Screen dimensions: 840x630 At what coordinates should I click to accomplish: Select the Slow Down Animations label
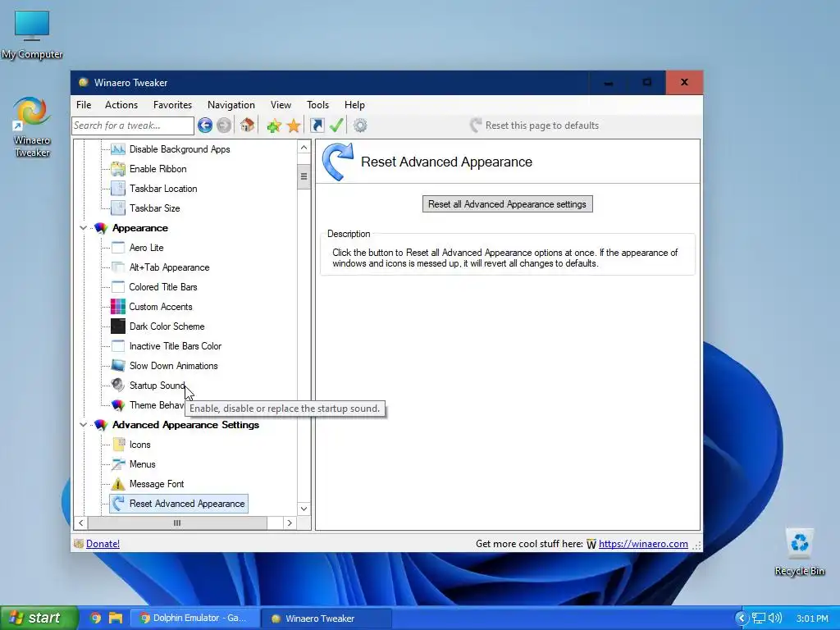174,366
